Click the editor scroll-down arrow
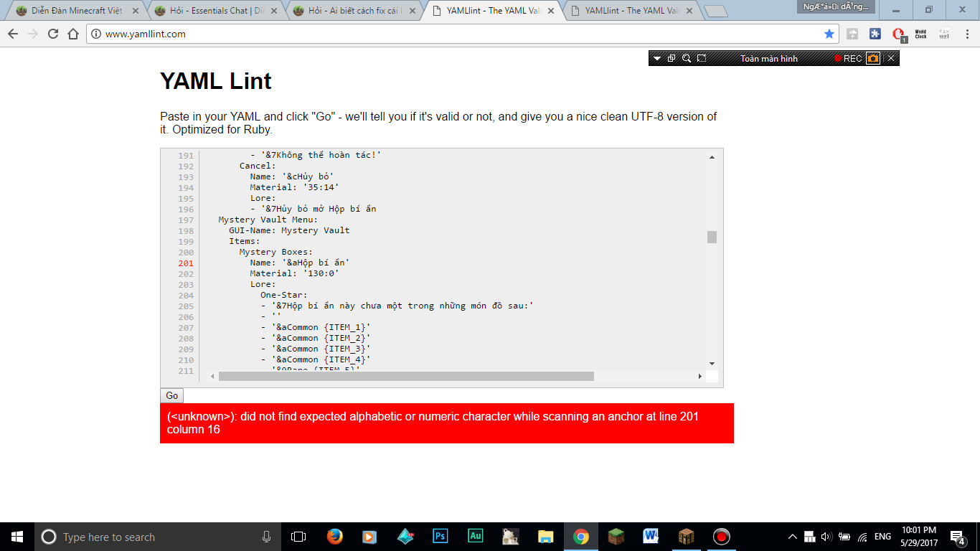The image size is (980, 551). (x=712, y=364)
